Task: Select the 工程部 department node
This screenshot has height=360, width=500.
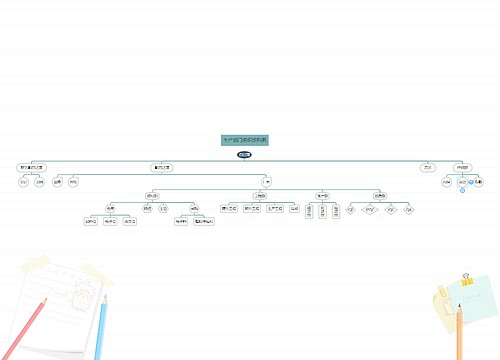Action: [x=260, y=196]
